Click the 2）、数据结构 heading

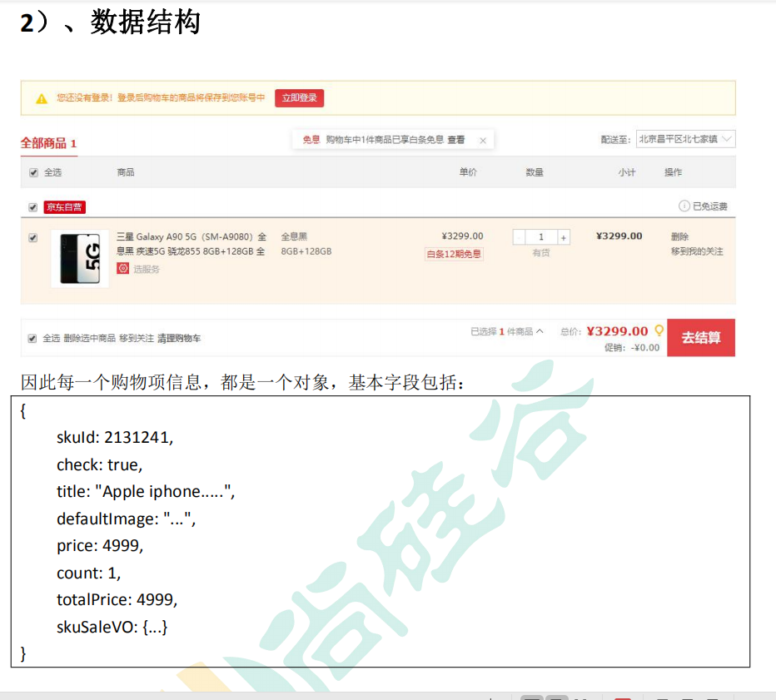coord(110,22)
